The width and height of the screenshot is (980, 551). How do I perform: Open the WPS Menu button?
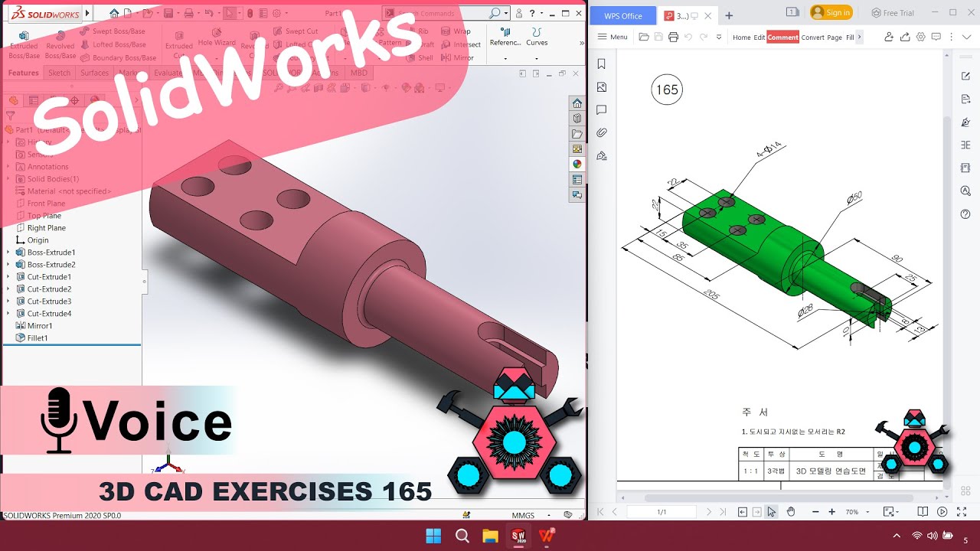tap(612, 37)
